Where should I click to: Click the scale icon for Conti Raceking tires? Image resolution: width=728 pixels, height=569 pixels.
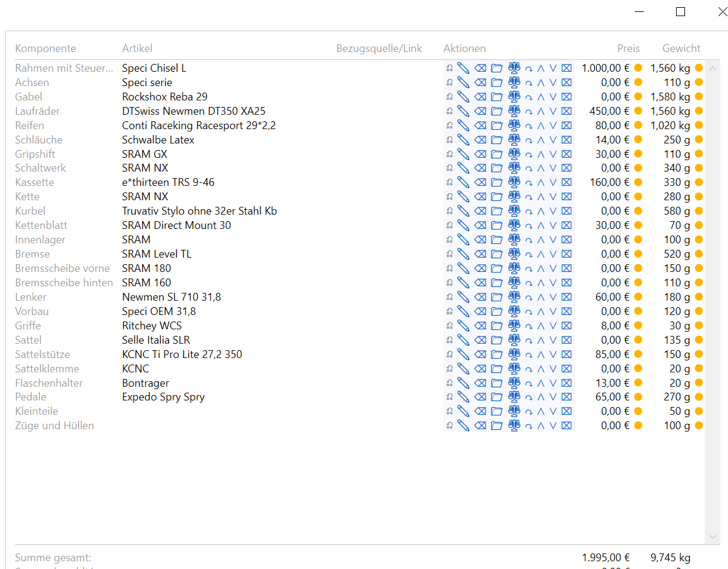tap(514, 126)
